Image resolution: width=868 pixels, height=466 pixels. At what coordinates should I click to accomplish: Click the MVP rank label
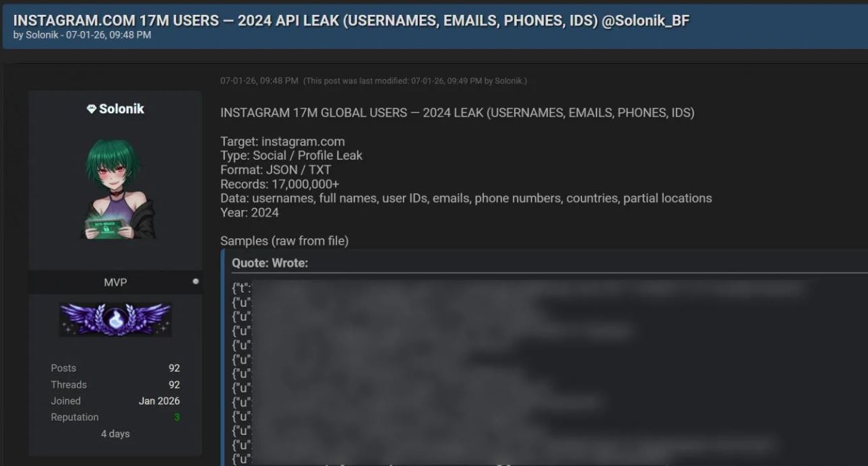(x=115, y=282)
